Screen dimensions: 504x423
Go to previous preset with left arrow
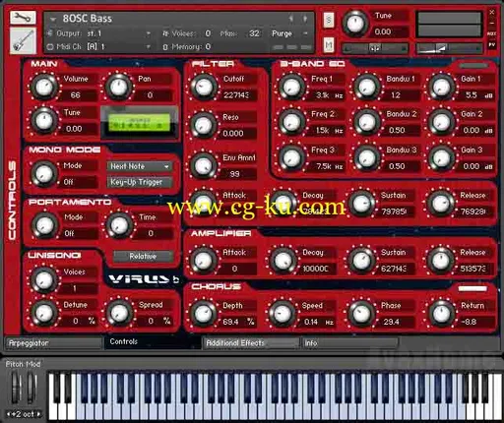tap(290, 19)
